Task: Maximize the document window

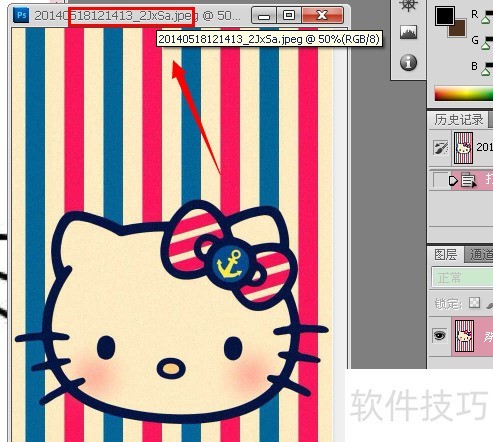Action: [x=289, y=15]
